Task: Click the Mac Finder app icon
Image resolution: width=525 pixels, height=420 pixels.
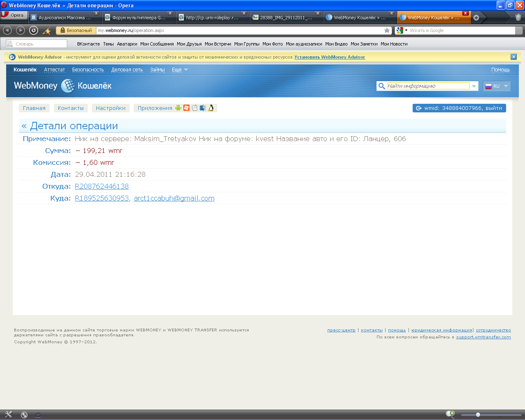Action: click(x=203, y=108)
